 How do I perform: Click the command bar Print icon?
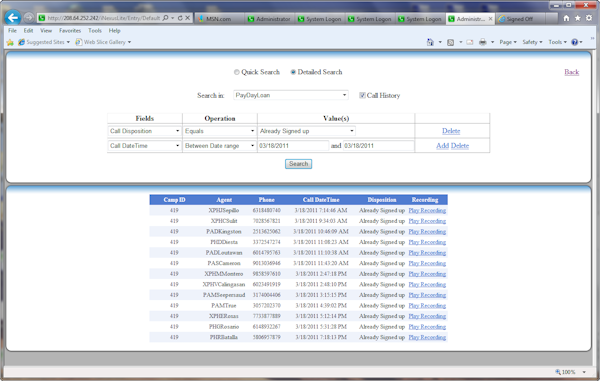tap(483, 42)
